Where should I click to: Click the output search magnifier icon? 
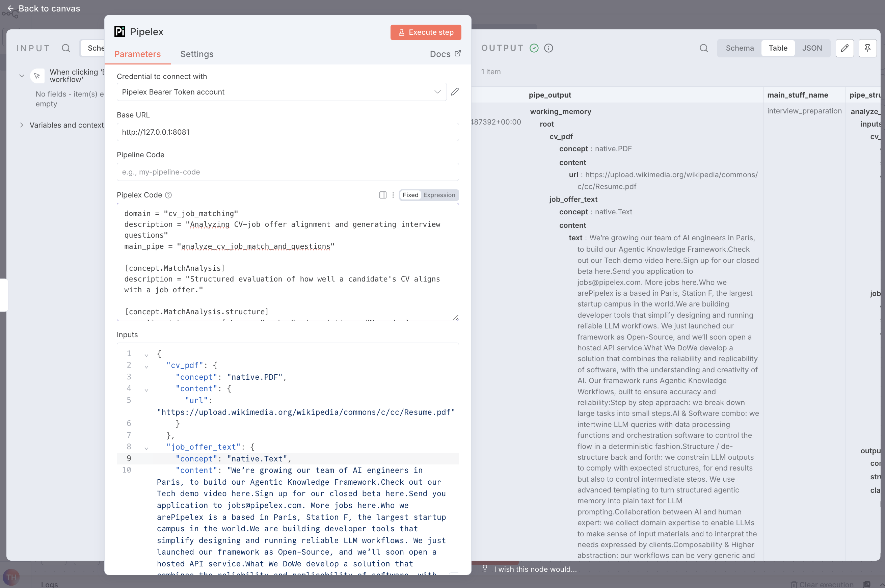[x=703, y=48]
